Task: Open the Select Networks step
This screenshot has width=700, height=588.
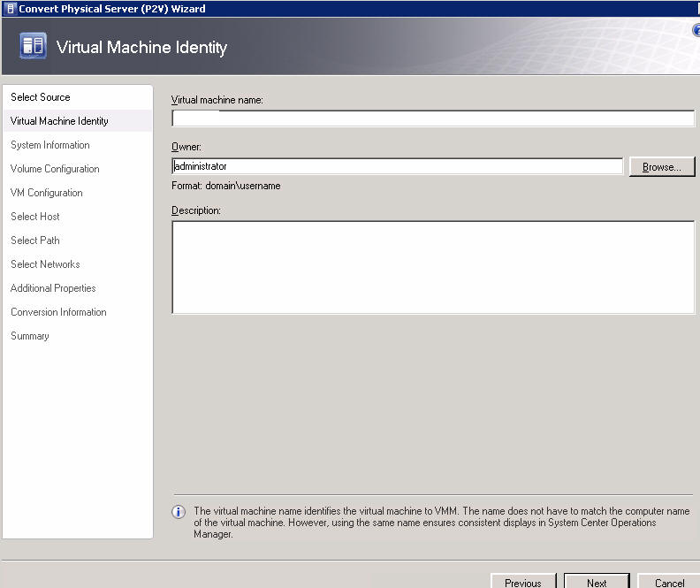Action: 45,264
